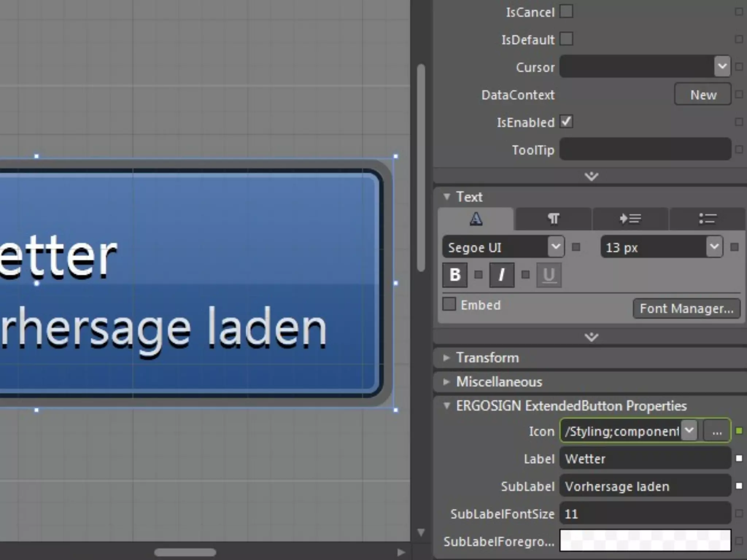This screenshot has height=560, width=747.
Task: Enable the IsCancel checkbox
Action: tap(566, 12)
